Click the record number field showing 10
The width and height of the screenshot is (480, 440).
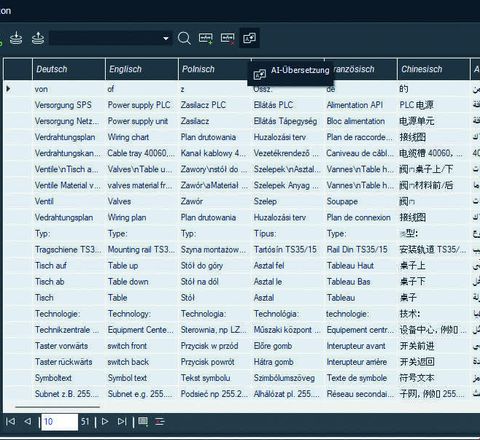[x=59, y=422]
